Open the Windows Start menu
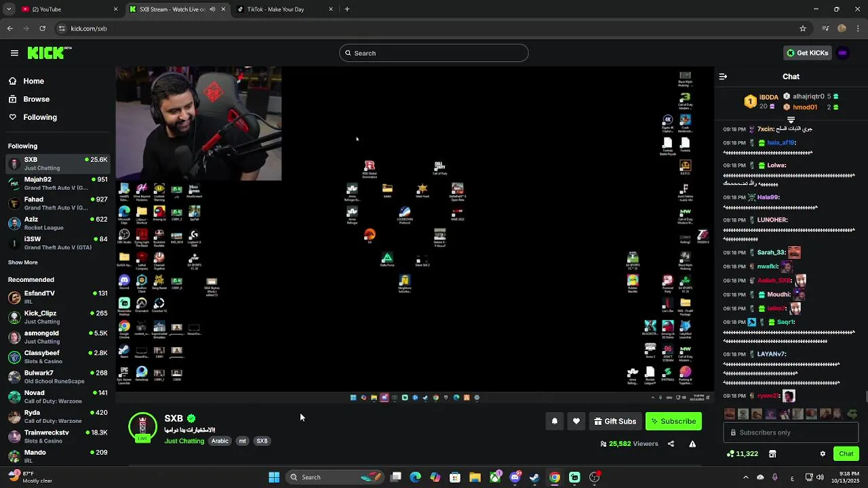 point(274,477)
